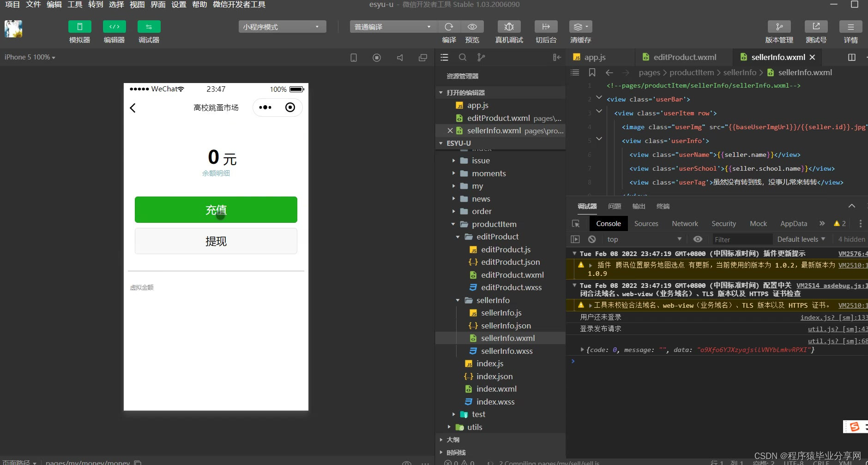
Task: Open the mini program three-dots menu
Action: point(265,107)
